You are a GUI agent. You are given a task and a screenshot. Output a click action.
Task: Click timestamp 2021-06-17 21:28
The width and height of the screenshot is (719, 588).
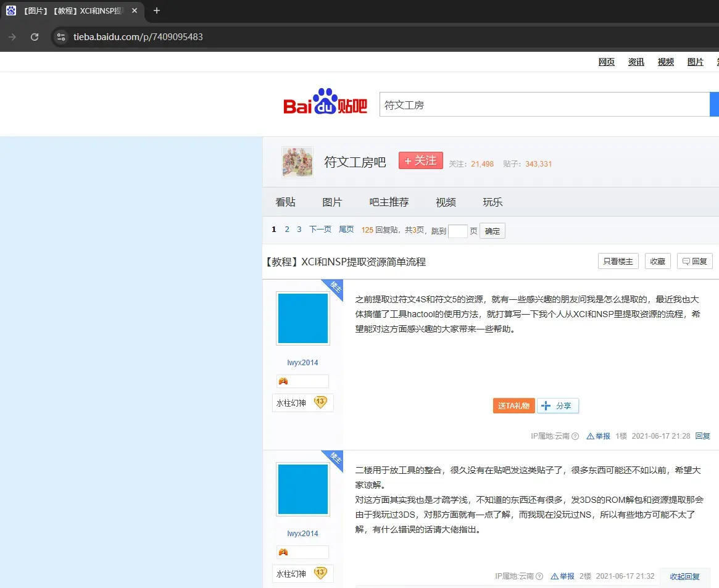coord(661,436)
